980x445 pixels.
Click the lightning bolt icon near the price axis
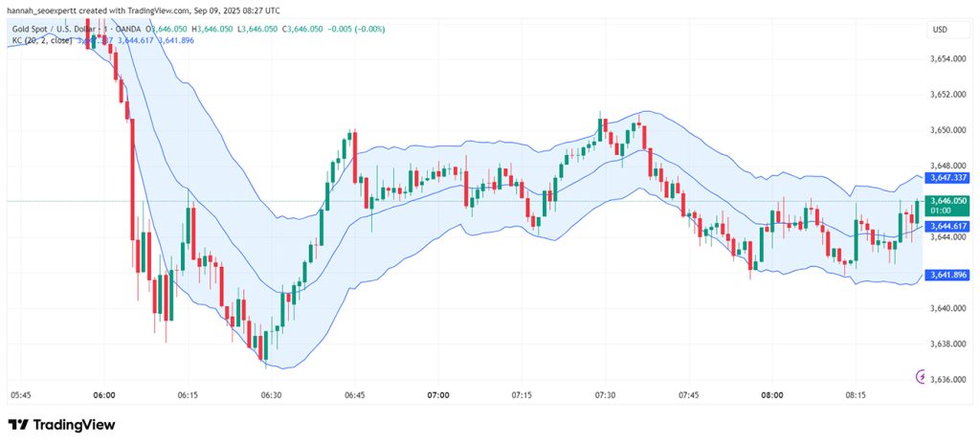920,376
